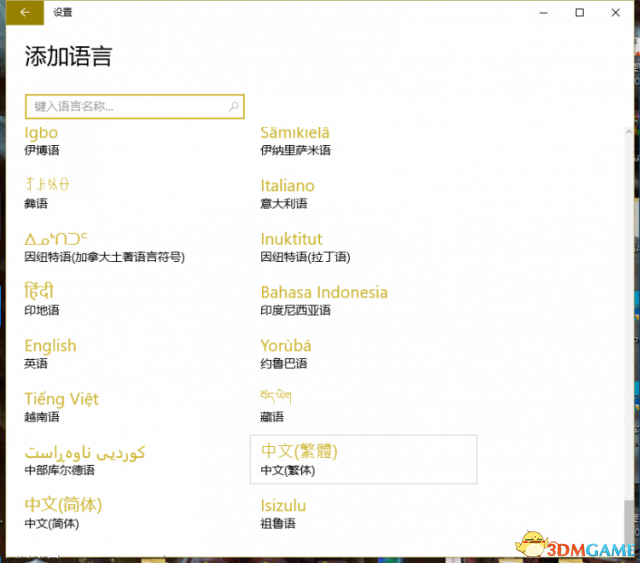Choose the Yi language (彝语)
Image resolution: width=640 pixels, height=563 pixels.
(47, 194)
